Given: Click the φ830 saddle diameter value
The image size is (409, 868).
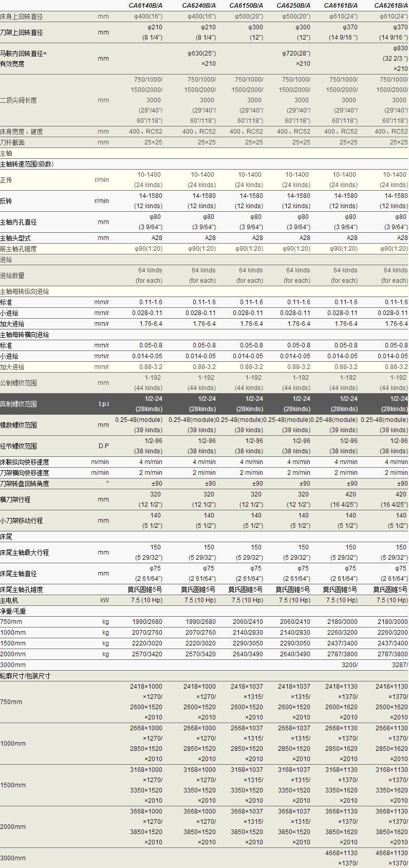Looking at the screenshot, I should pyautogui.click(x=400, y=48).
